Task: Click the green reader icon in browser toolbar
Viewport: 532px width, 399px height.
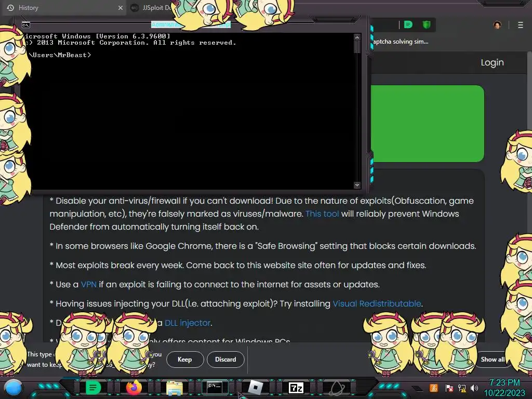Action: (408, 24)
